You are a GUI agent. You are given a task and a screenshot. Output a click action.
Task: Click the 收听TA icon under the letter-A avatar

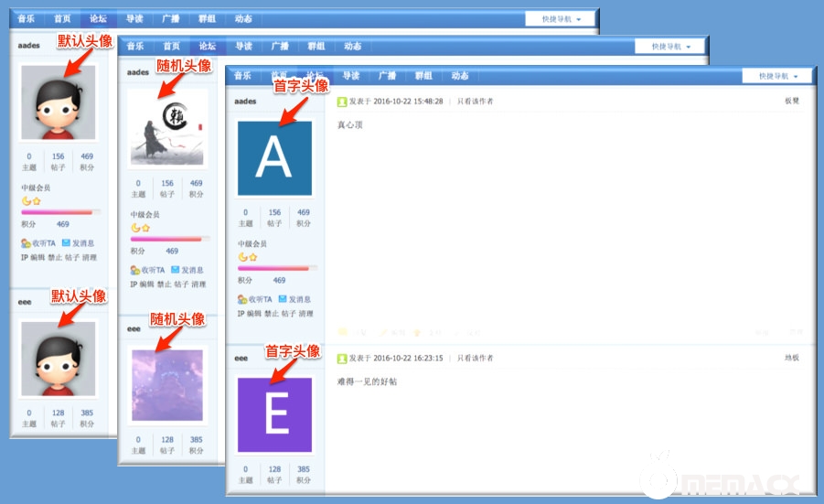242,299
